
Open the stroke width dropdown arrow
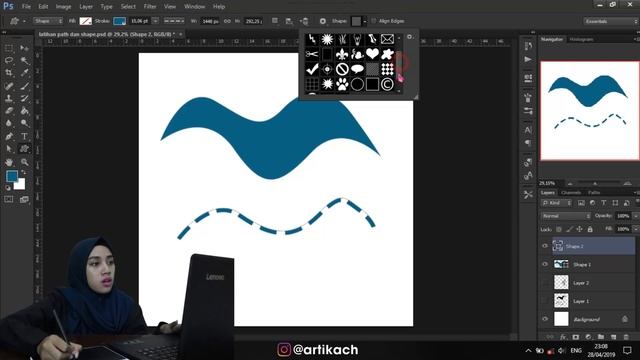155,21
